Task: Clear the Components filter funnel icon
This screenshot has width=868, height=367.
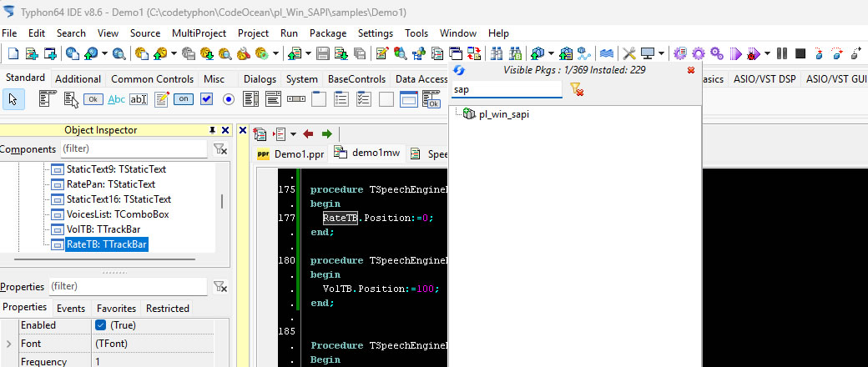Action: tap(220, 149)
